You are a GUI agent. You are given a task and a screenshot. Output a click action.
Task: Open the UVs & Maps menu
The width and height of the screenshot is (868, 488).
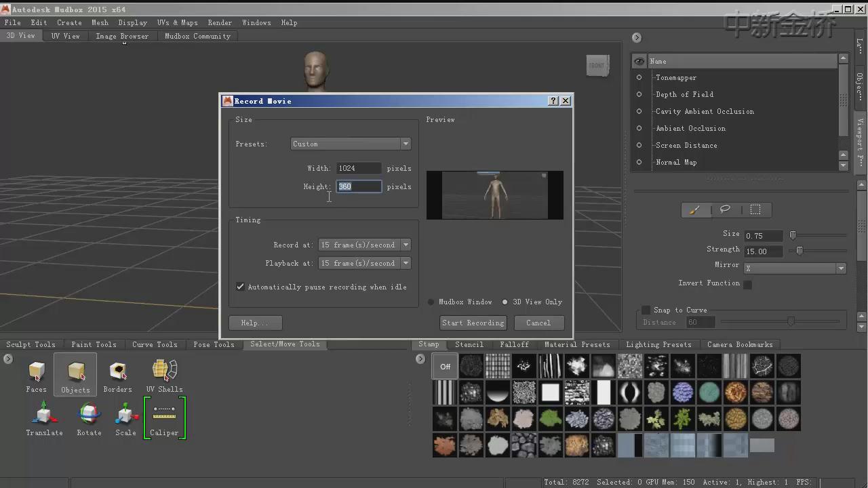point(178,22)
